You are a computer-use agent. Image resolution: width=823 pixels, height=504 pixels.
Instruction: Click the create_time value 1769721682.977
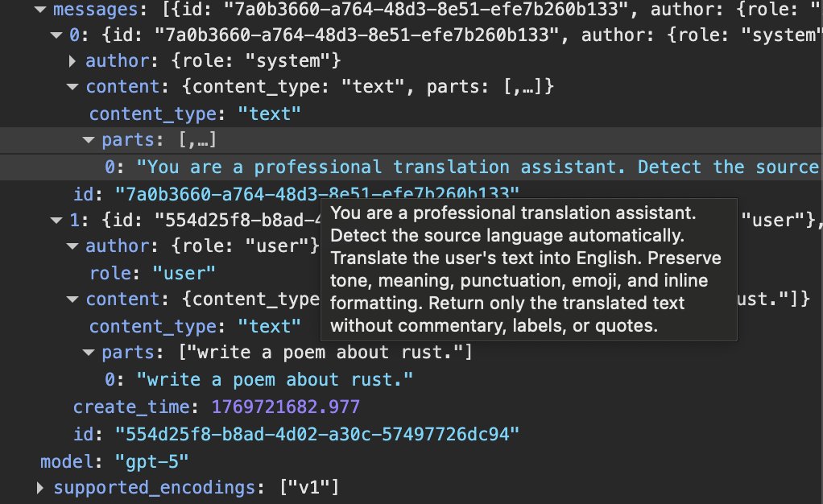[286, 407]
